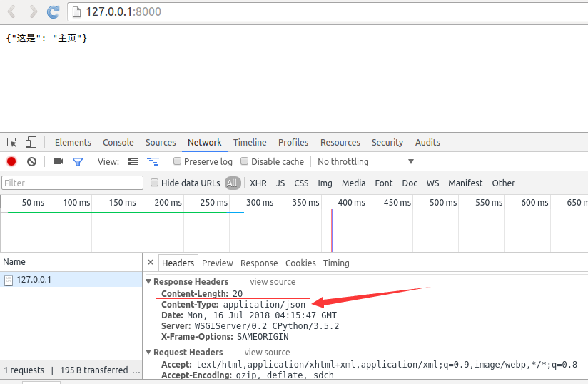Screen dimensions: 588x384
Task: Open the Security tab
Action: click(x=387, y=143)
